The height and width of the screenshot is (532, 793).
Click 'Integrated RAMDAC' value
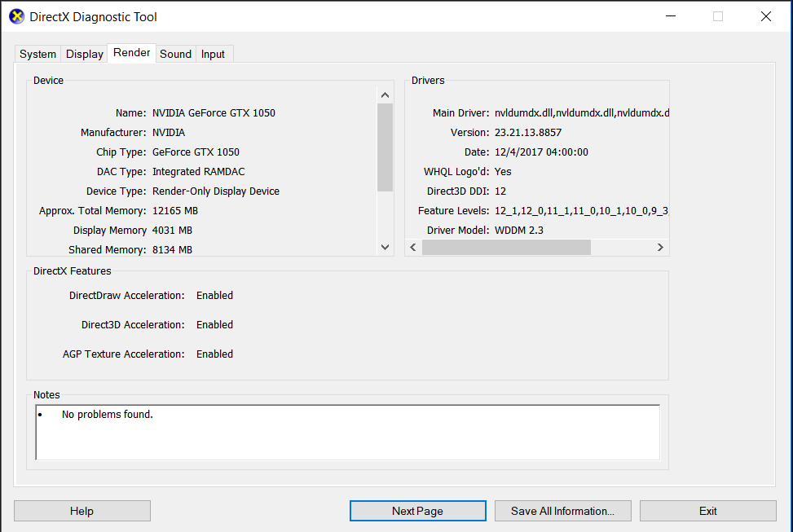point(199,171)
